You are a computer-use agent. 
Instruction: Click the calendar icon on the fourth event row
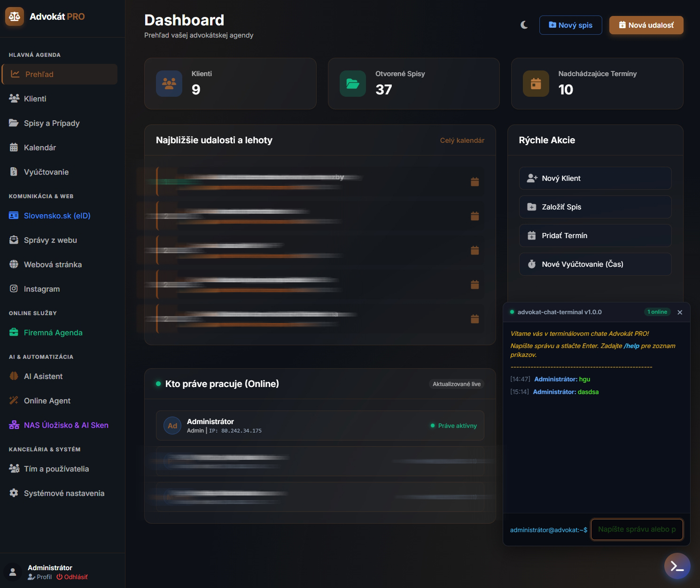click(x=475, y=285)
